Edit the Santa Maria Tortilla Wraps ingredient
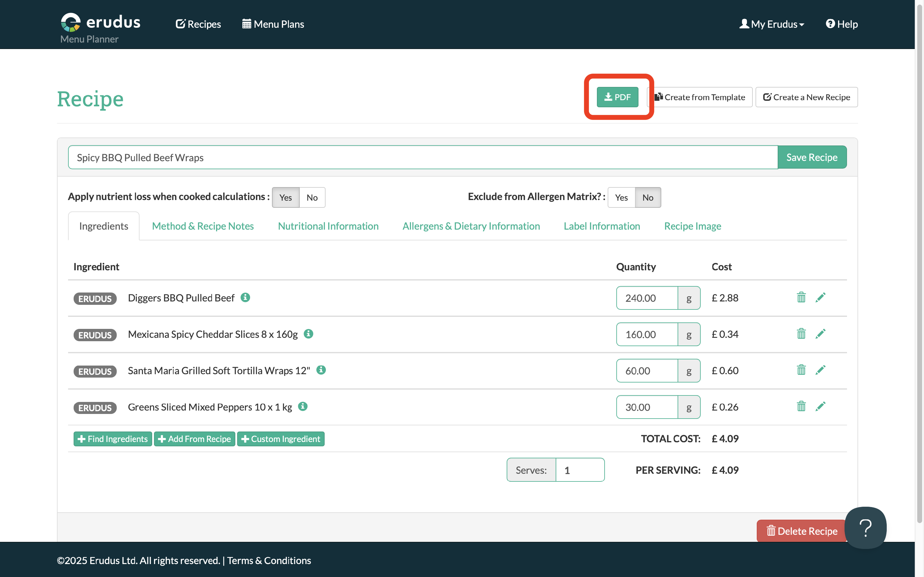This screenshot has width=924, height=577. pos(820,370)
